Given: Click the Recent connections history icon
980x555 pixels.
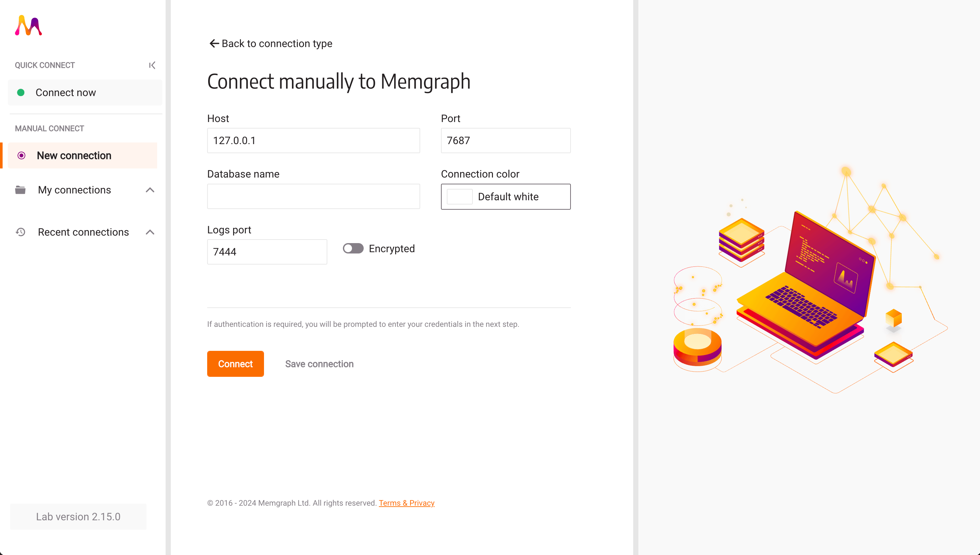Looking at the screenshot, I should [x=20, y=232].
